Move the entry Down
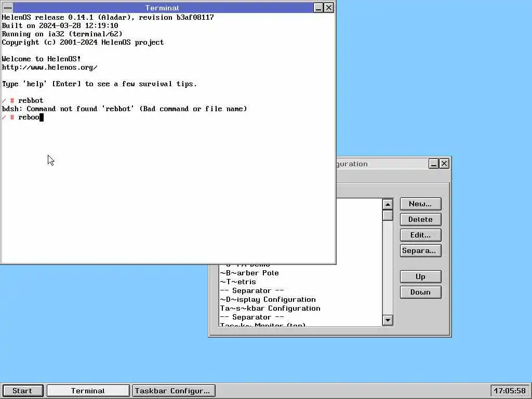Viewport: 532px width, 399px height. (x=420, y=292)
